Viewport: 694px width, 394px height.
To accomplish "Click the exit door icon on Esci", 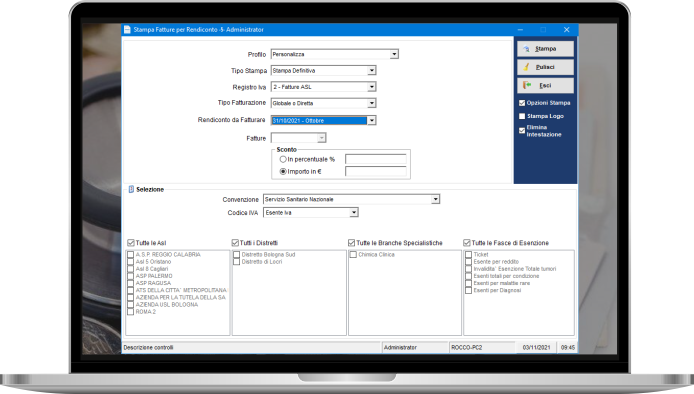I will tap(527, 85).
